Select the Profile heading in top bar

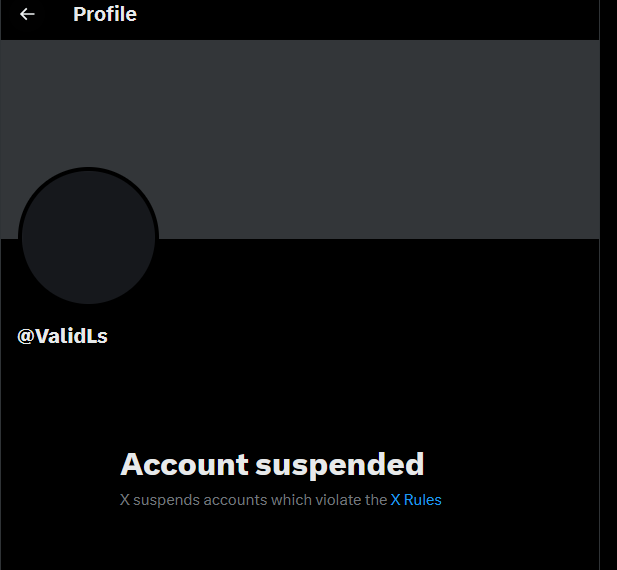(105, 14)
